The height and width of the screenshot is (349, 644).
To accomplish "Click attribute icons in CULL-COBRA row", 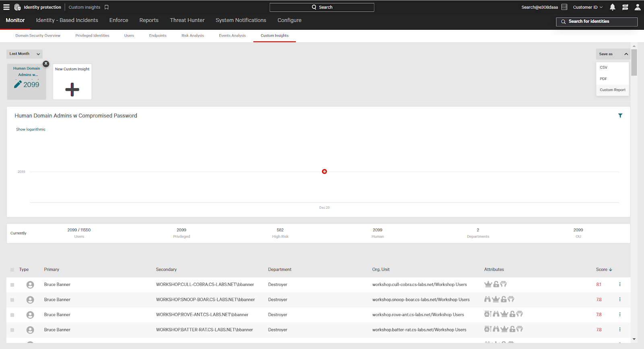I will (495, 284).
